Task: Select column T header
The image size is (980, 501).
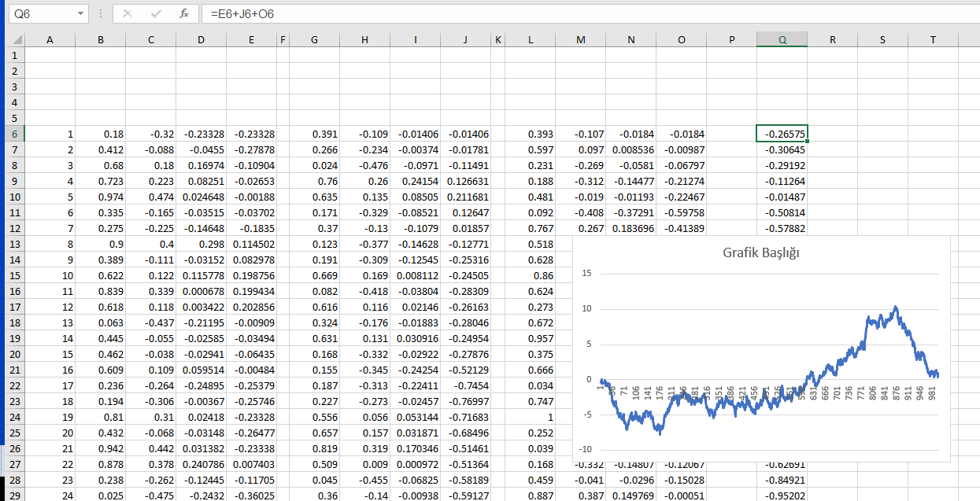Action: (x=933, y=40)
